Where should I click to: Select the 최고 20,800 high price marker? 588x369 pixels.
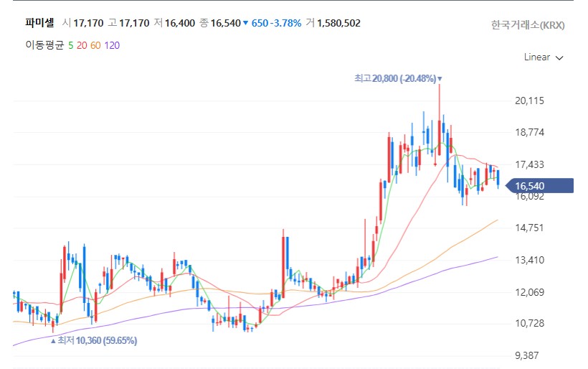[x=394, y=78]
